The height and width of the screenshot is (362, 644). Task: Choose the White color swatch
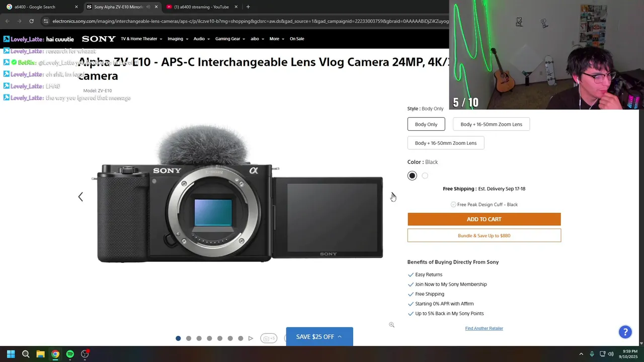[x=425, y=175]
